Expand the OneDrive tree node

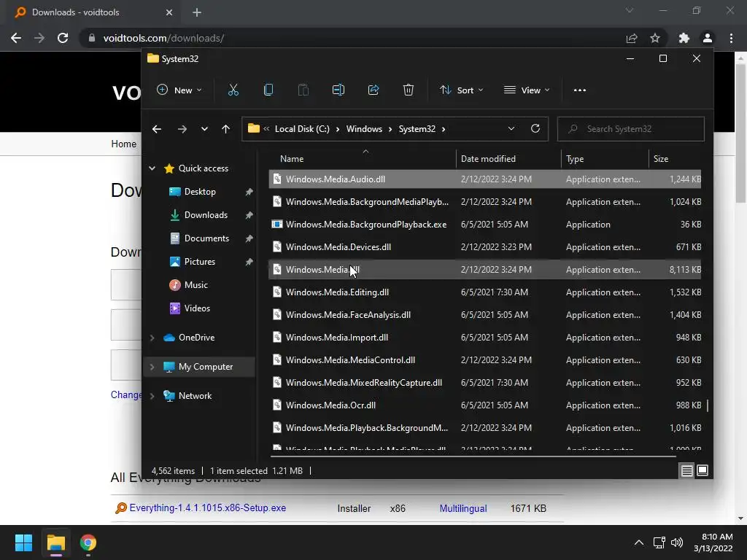coord(152,338)
